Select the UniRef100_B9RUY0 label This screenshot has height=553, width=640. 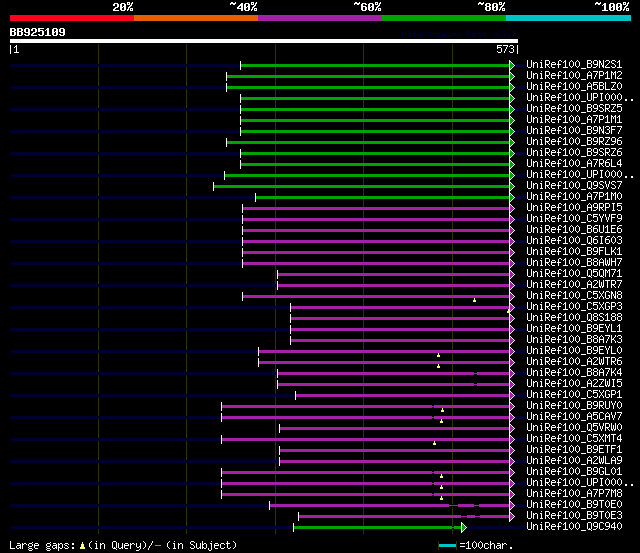coord(574,406)
